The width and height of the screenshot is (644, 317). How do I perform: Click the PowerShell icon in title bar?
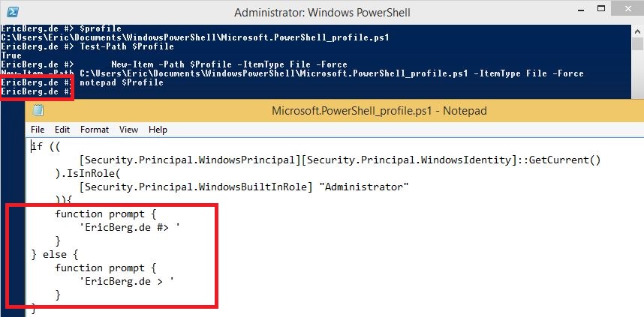13,12
